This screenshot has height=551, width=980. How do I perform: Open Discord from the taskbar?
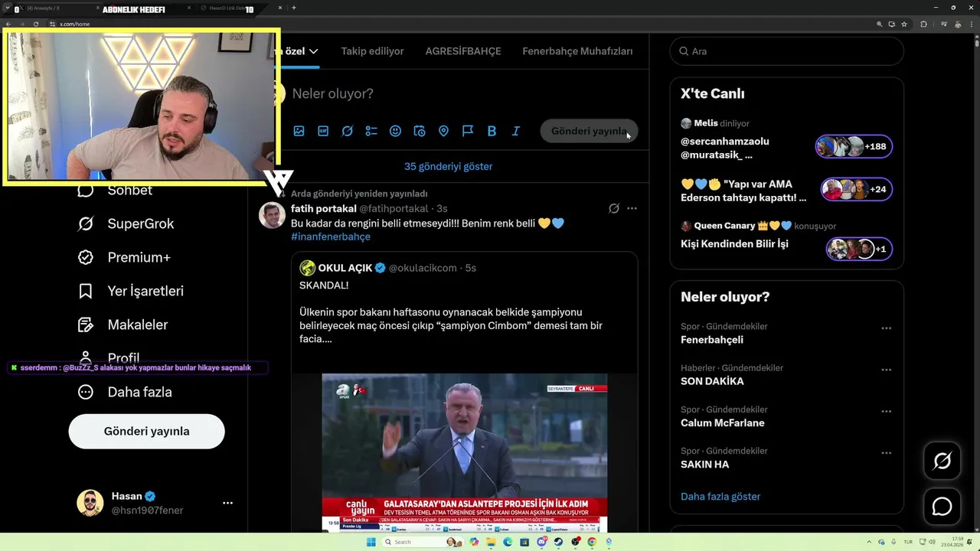point(541,542)
